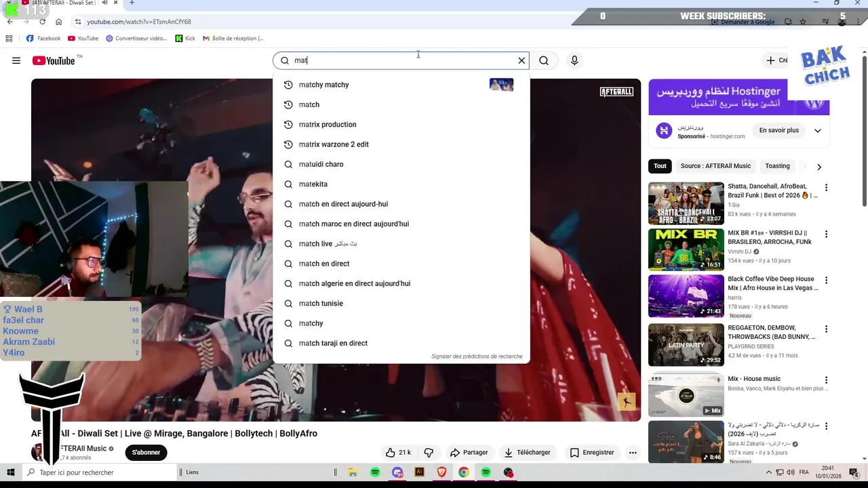Open menu for REGGAETON, DEMBOW video
This screenshot has height=488, width=868.
pos(826,329)
